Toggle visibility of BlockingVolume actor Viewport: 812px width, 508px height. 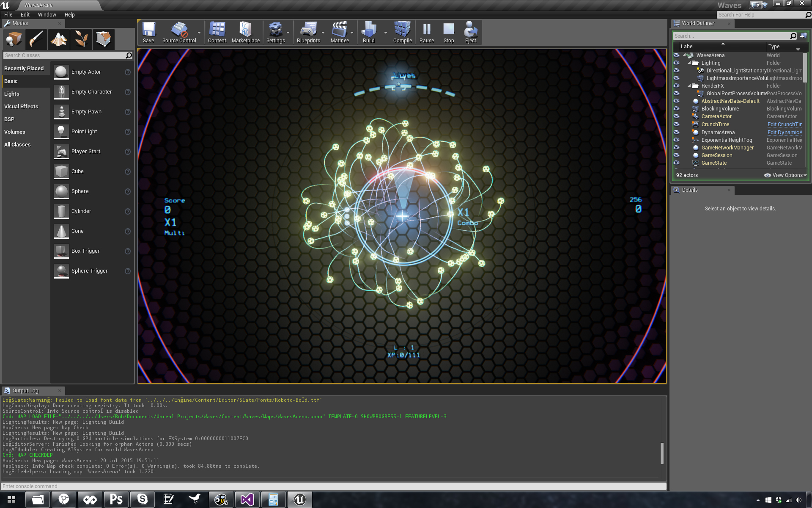tap(676, 109)
